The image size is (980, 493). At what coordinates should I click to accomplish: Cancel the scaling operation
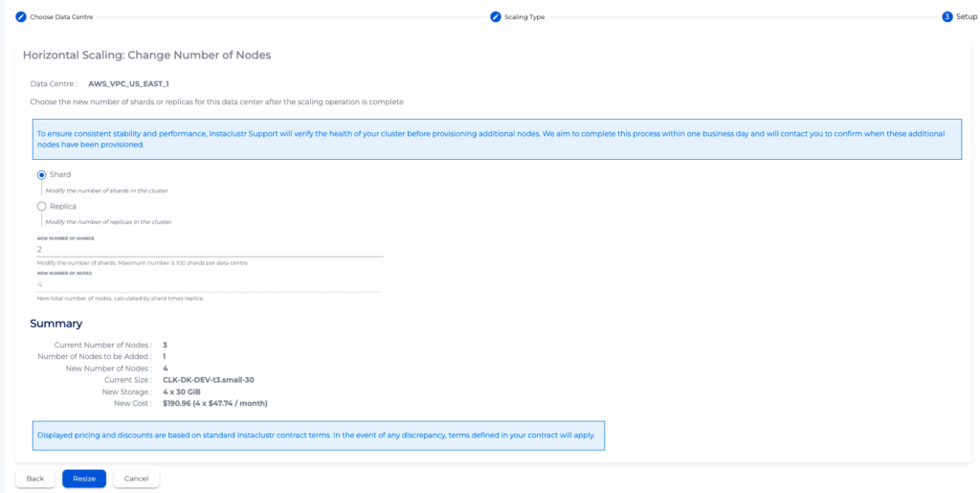pos(136,479)
